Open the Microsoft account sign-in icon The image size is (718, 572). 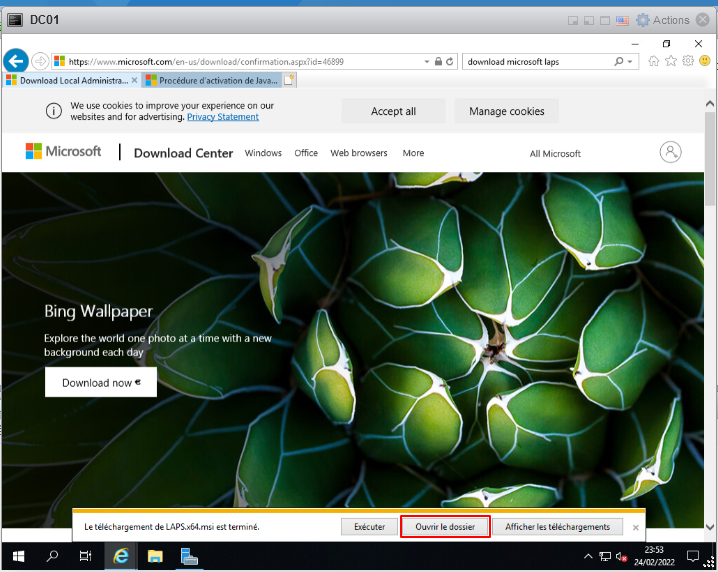pyautogui.click(x=670, y=152)
